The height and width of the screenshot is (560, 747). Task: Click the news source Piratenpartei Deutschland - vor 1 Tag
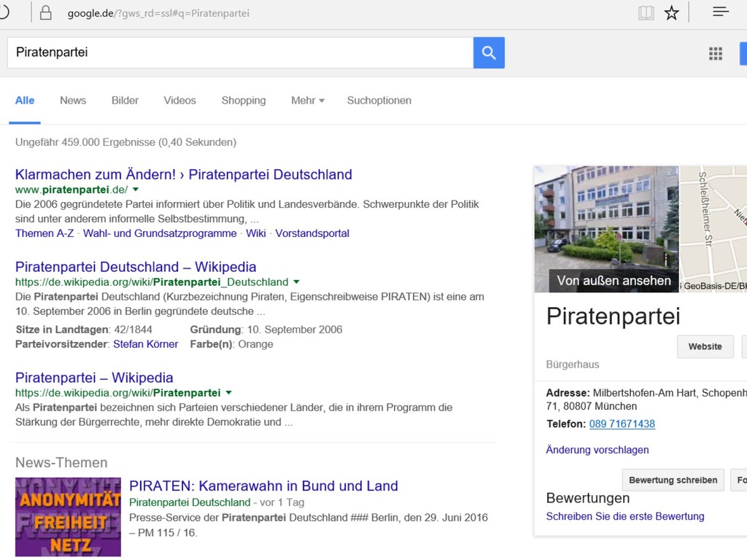217,502
